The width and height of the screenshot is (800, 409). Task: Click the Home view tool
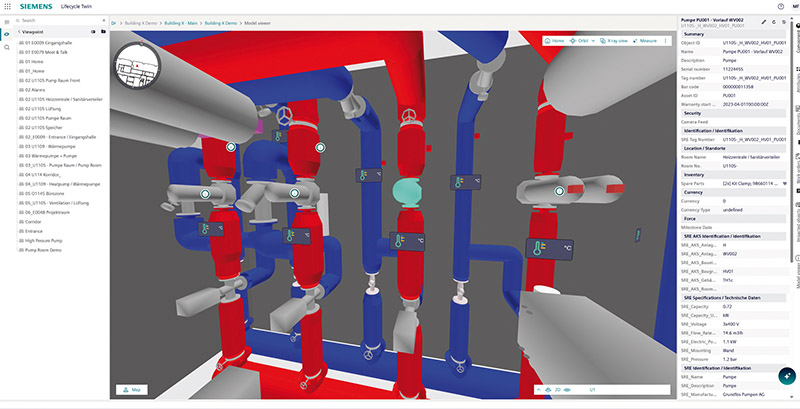click(x=555, y=41)
